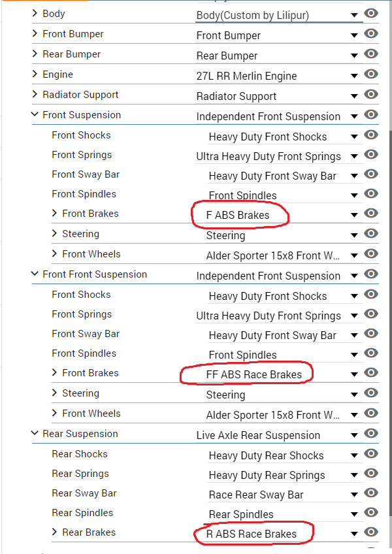Hide the F ABS Brakes part
Image resolution: width=392 pixels, height=554 pixels.
[x=371, y=214]
